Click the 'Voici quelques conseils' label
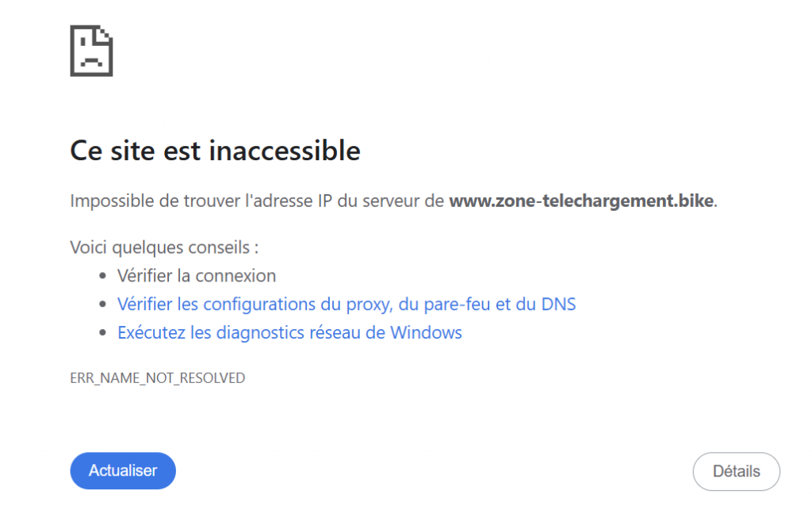 pos(164,247)
